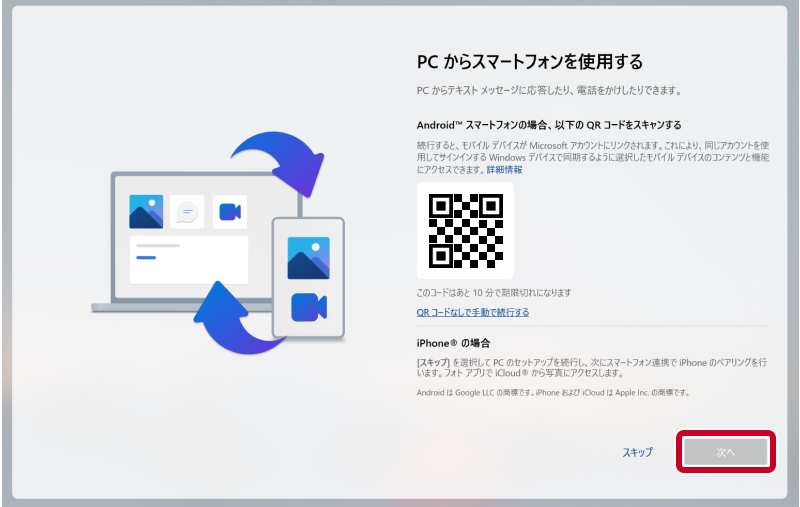The image size is (800, 507).
Task: Open the 詳細情報 link
Action: click(x=504, y=170)
